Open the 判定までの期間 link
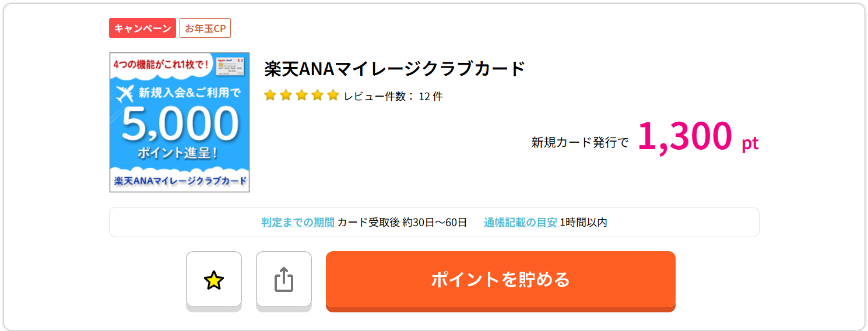Image resolution: width=868 pixels, height=331 pixels. [x=298, y=222]
